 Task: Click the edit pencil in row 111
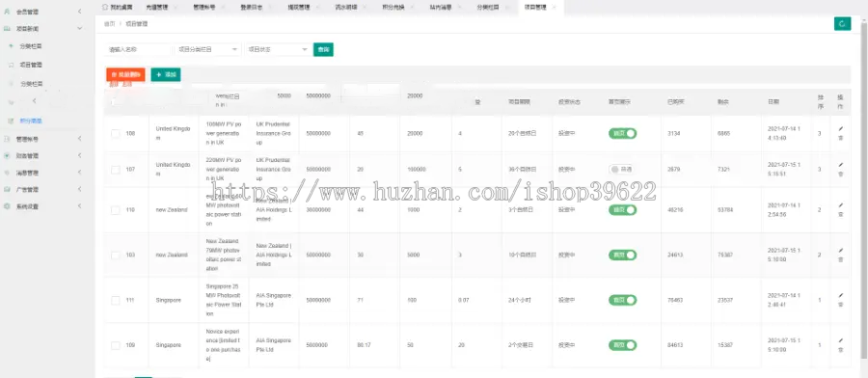pos(841,295)
